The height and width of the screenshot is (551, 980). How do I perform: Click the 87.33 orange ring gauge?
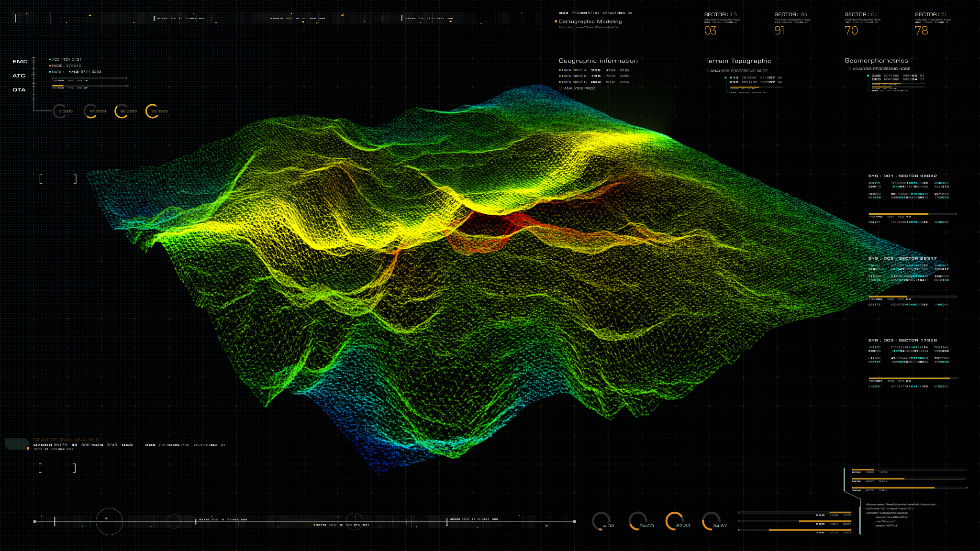(674, 521)
